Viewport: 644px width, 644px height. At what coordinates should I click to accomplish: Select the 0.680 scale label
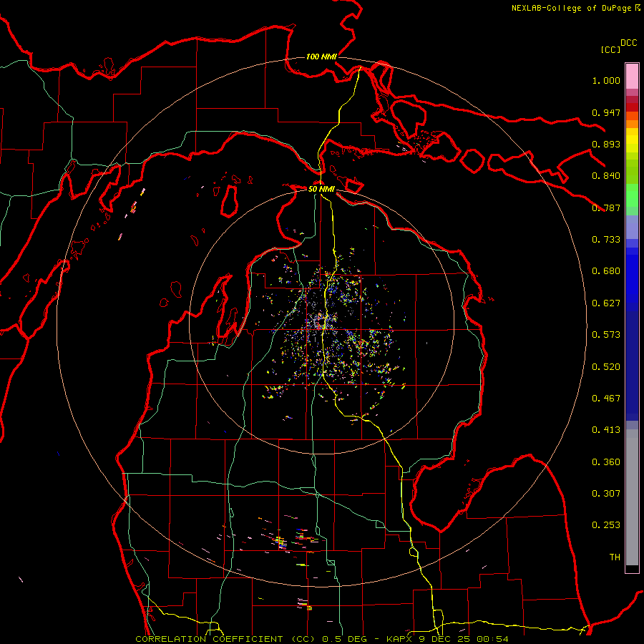click(606, 271)
